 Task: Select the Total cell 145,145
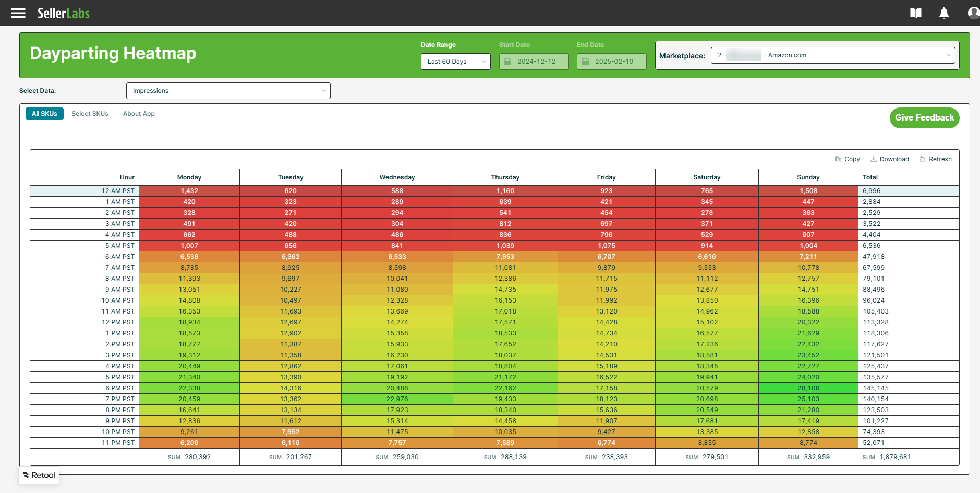click(x=909, y=388)
